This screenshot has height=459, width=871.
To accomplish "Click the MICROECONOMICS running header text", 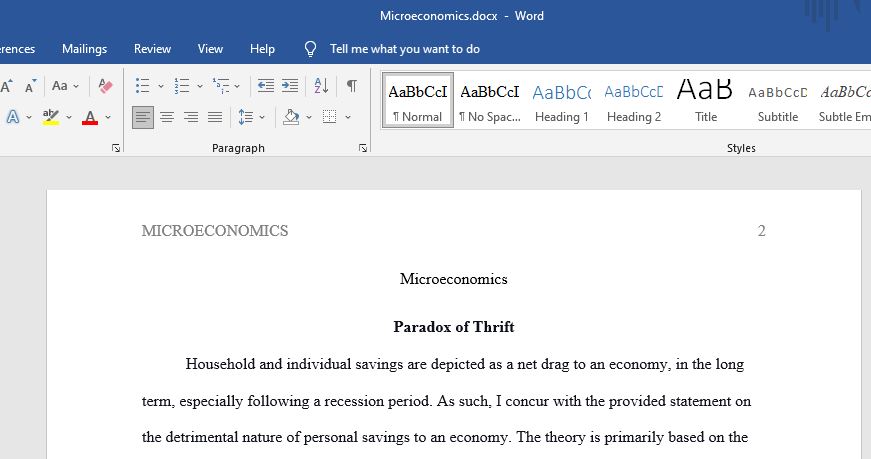I will [215, 231].
